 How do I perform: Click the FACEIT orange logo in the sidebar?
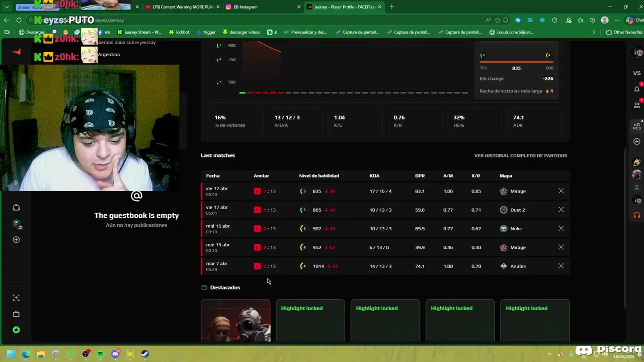click(17, 52)
